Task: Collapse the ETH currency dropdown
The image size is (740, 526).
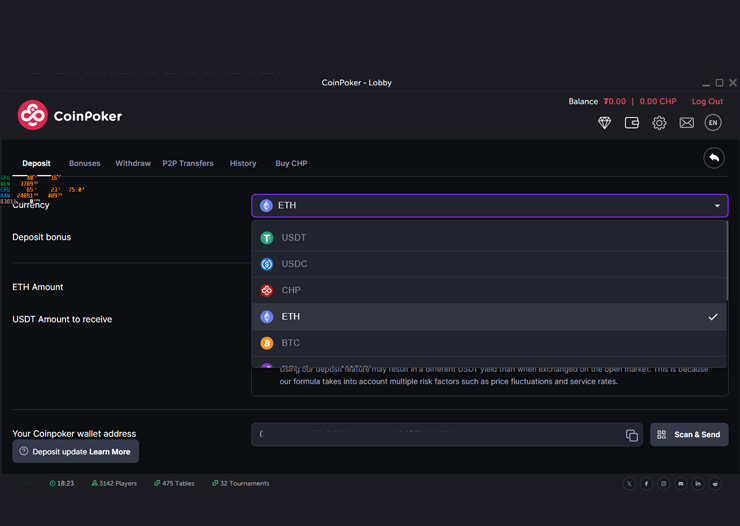Action: point(489,206)
